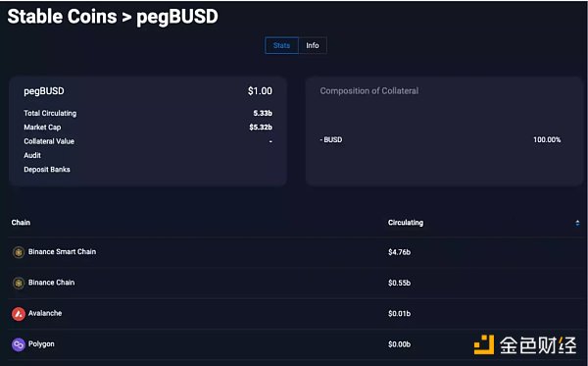Click the Composition of Collateral heading
Image resolution: width=588 pixels, height=366 pixels.
(x=369, y=91)
